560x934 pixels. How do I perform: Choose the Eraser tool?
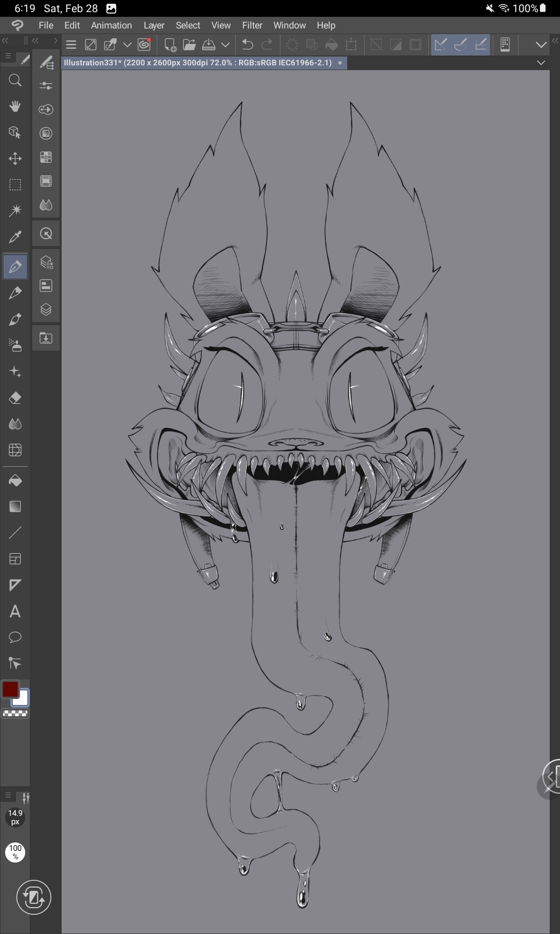15,398
